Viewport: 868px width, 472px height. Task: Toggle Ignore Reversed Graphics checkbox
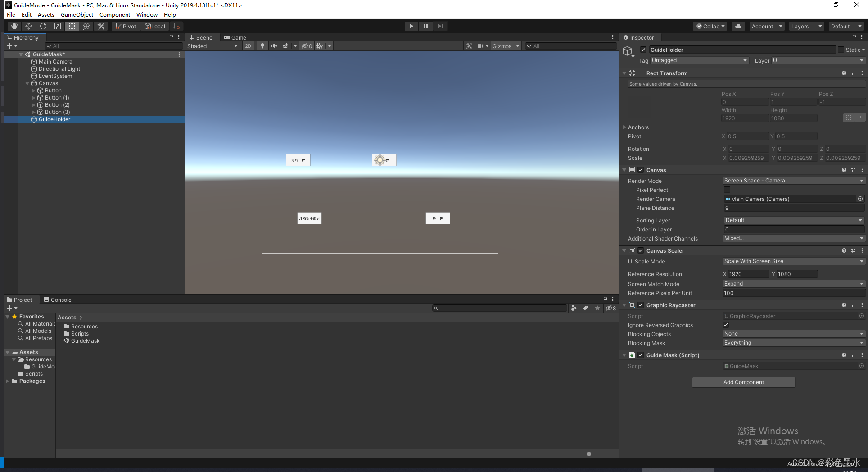[726, 325]
